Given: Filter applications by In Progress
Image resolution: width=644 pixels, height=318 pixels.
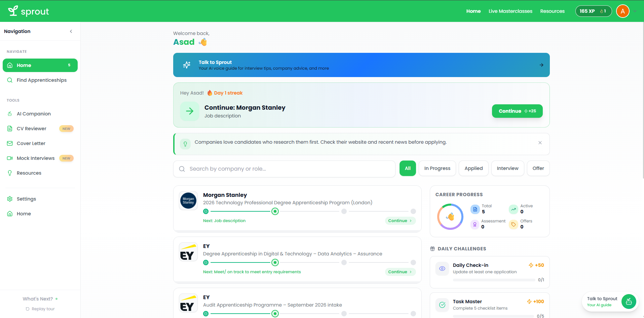Looking at the screenshot, I should pos(437,168).
